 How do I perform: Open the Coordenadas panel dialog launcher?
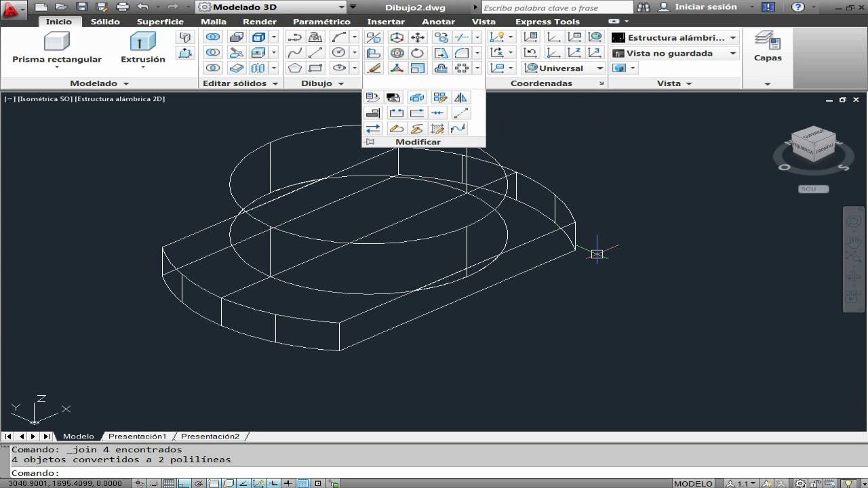pos(601,83)
